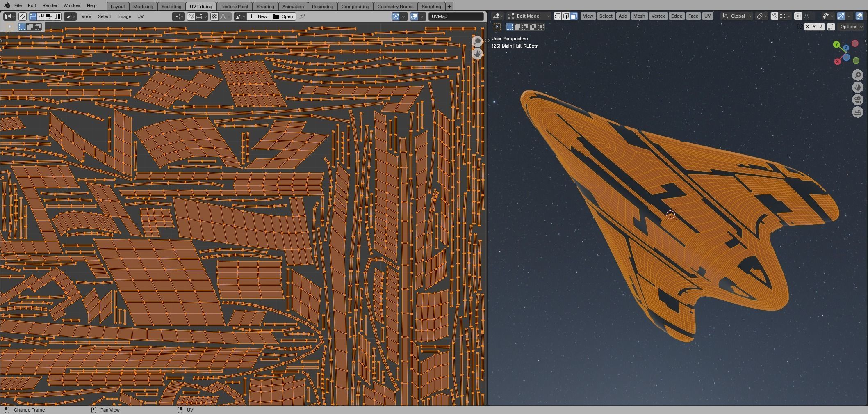
Task: Open Global transform orientation dropdown
Action: pos(737,16)
